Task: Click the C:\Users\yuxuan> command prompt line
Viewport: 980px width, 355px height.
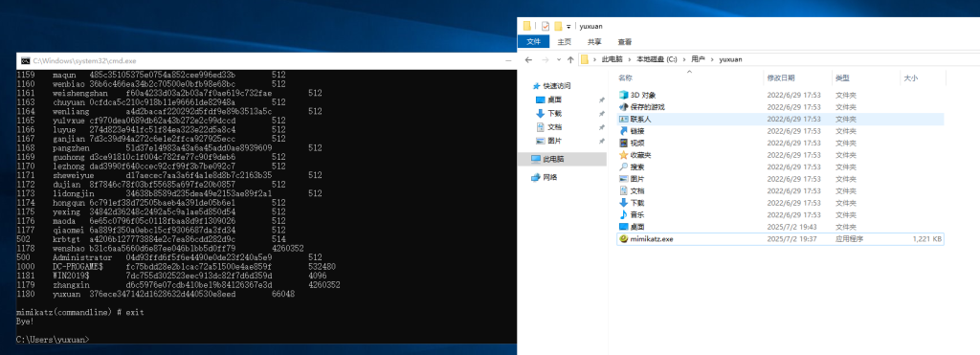Action: (54, 340)
